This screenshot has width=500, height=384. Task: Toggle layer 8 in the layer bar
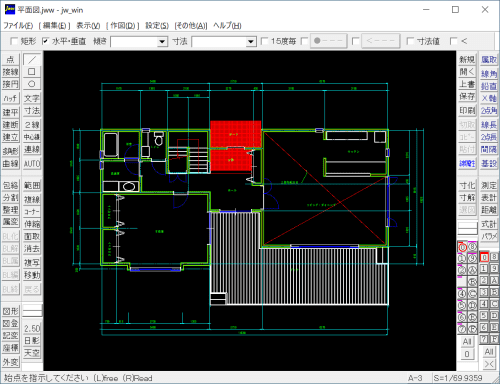point(494,257)
